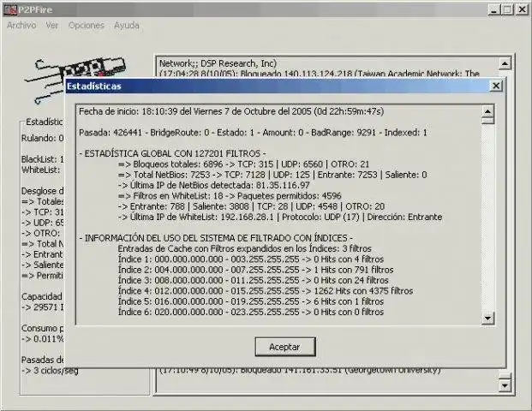This screenshot has height=411, width=532.
Task: Minimize the P2PFire window
Action: (494, 9)
